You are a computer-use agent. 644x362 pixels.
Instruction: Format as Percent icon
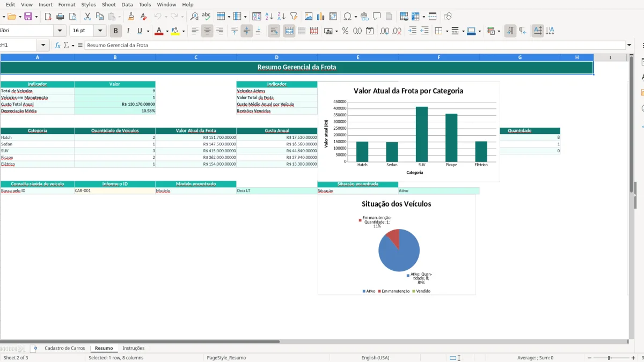[x=346, y=31]
